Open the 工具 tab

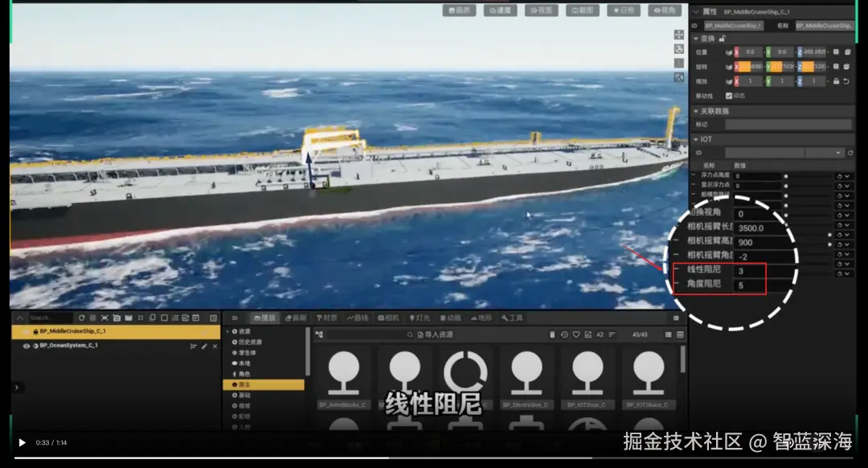[x=512, y=318]
